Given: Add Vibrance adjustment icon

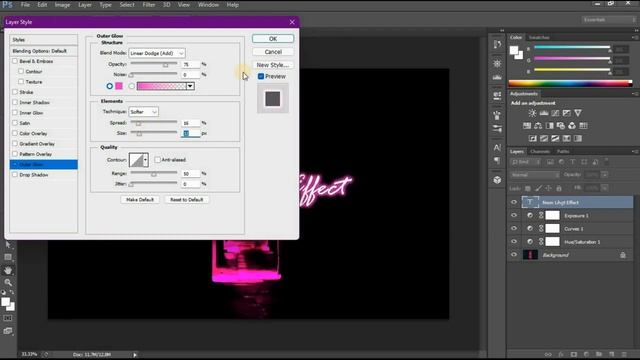Looking at the screenshot, I should coord(578,113).
